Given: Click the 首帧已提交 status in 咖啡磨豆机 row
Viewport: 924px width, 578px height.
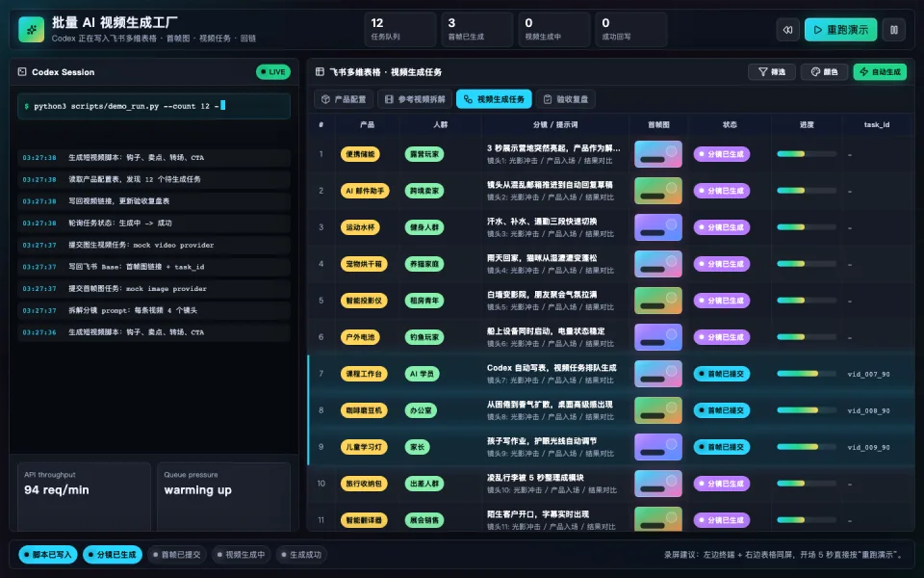Looking at the screenshot, I should (x=721, y=410).
